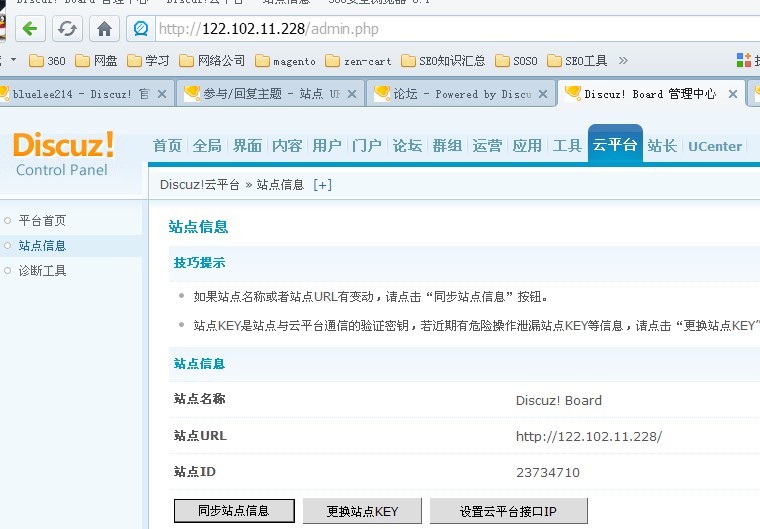Click the 技巧提示 section header
This screenshot has width=760, height=529.
199,263
